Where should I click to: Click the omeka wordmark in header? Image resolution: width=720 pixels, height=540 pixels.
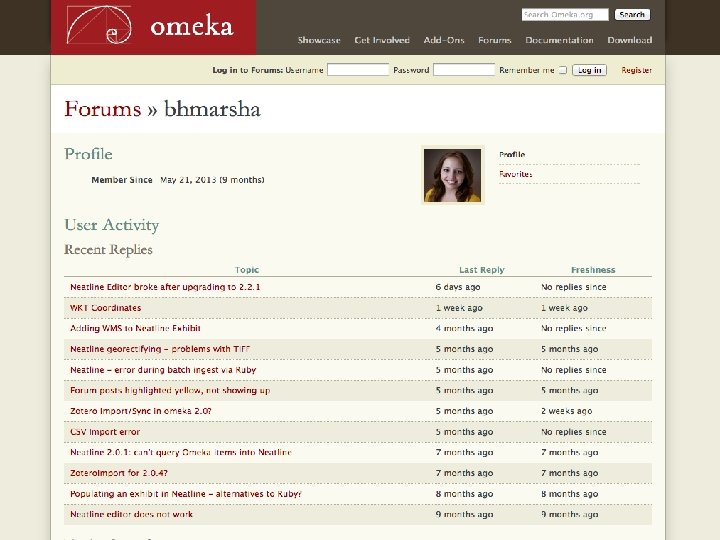point(191,27)
